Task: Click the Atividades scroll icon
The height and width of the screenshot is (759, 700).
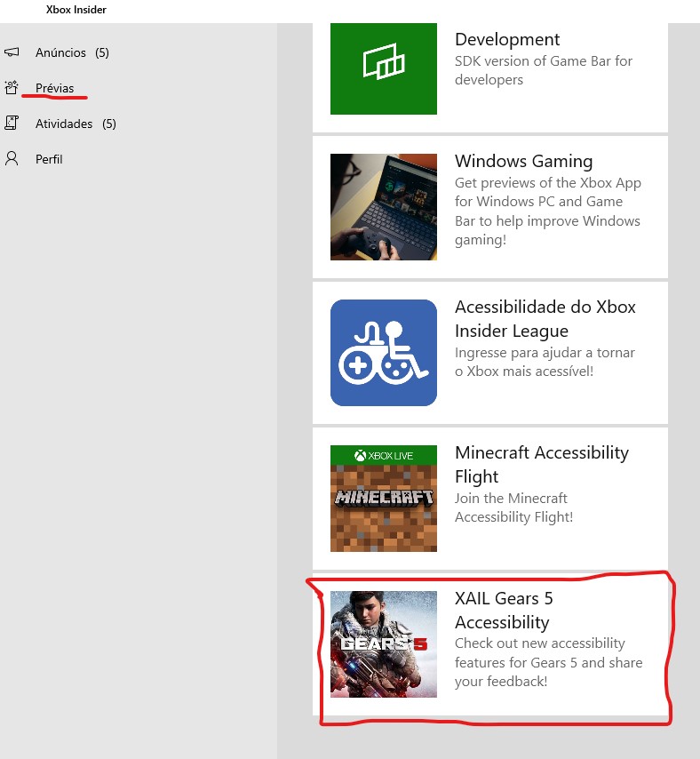Action: pyautogui.click(x=12, y=123)
